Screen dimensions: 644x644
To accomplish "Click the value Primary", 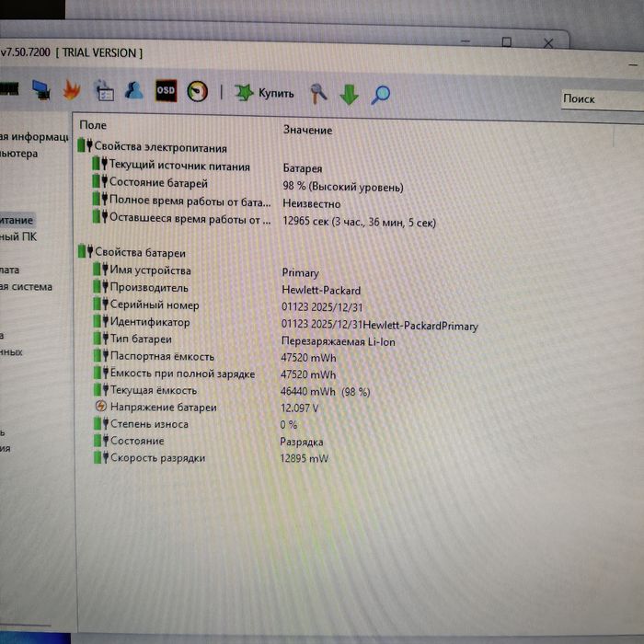I will pyautogui.click(x=300, y=273).
